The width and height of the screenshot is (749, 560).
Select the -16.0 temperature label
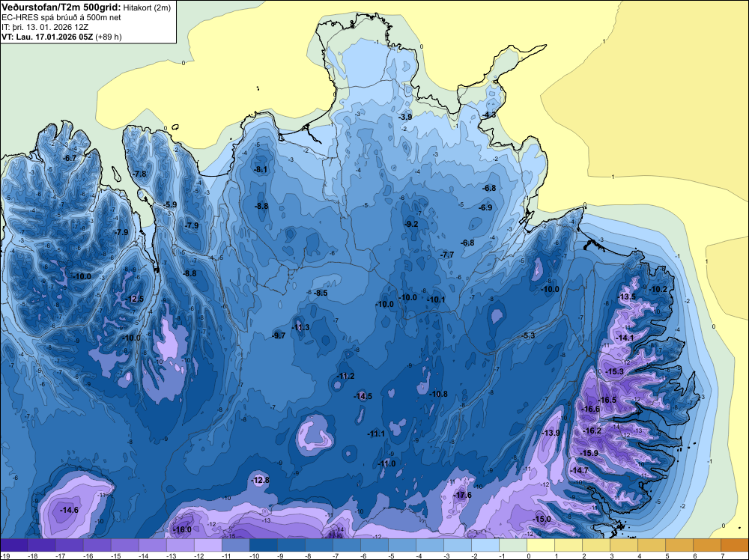click(182, 529)
